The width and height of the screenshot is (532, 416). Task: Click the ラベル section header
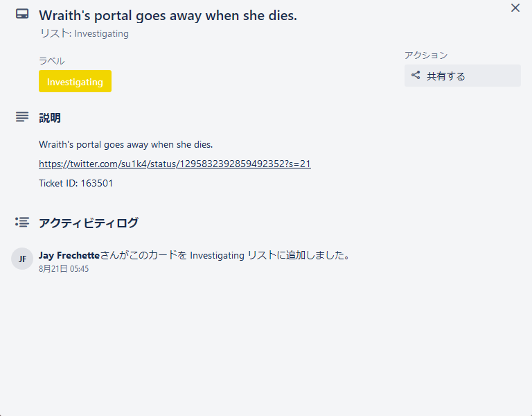(52, 61)
